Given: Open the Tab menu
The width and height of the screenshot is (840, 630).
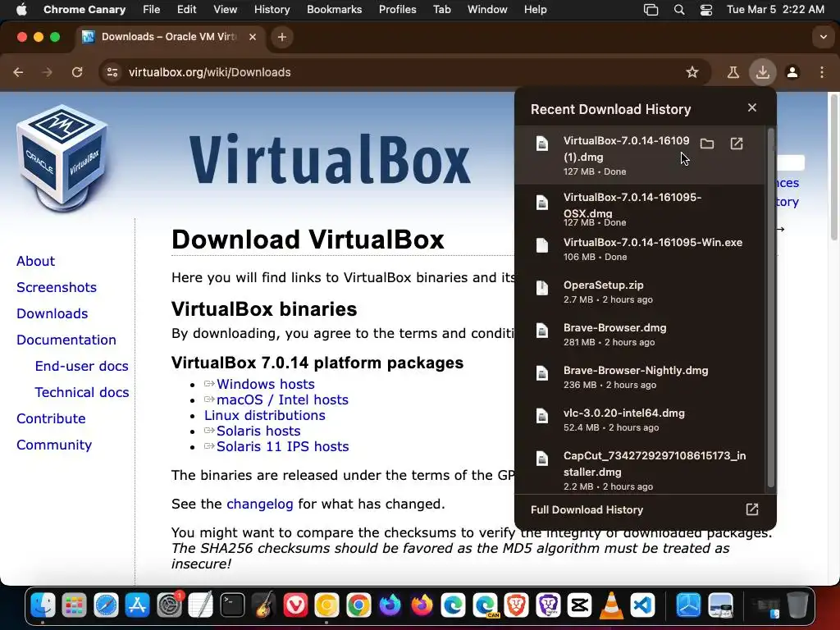Looking at the screenshot, I should 441,9.
